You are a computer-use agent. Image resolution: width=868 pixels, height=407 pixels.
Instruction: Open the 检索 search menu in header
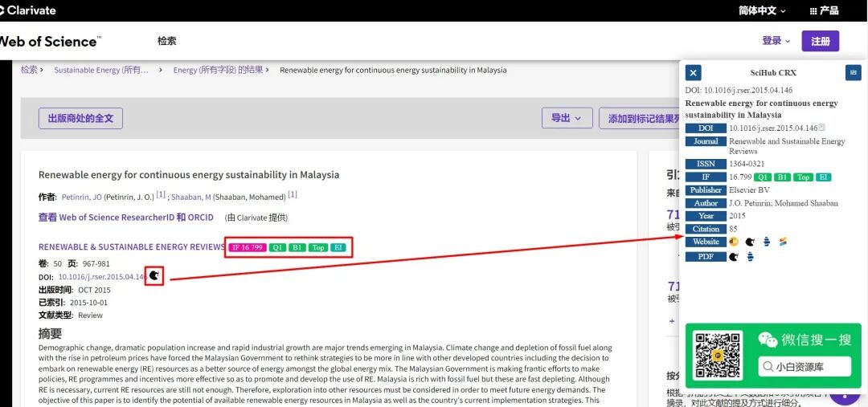pyautogui.click(x=166, y=42)
